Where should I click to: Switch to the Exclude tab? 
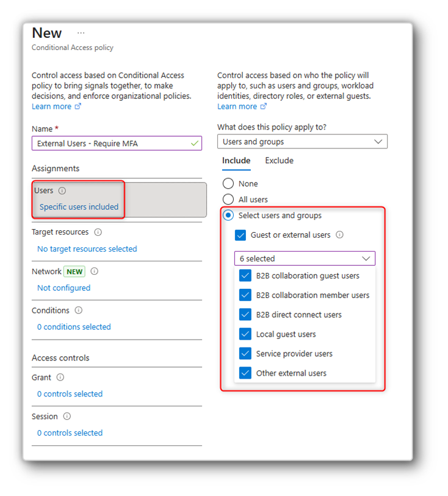(279, 161)
